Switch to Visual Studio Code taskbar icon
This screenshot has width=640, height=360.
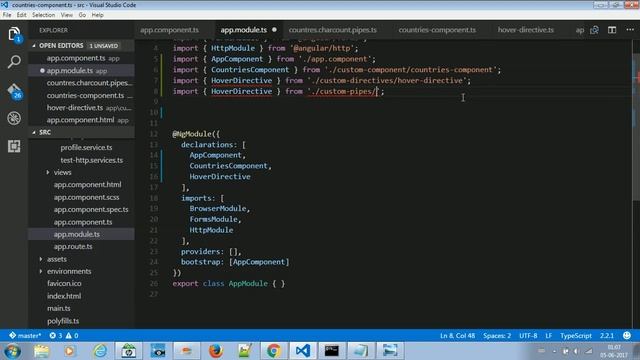coord(303,351)
